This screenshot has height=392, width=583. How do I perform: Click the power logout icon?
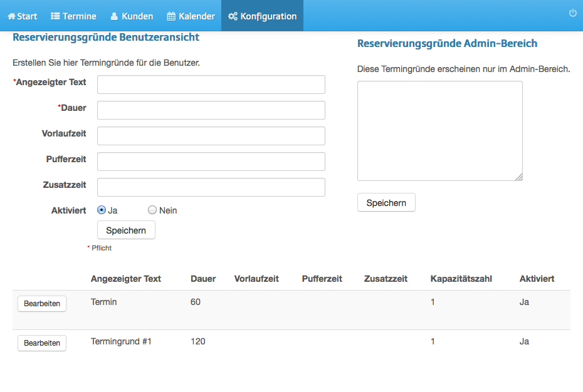(x=572, y=13)
